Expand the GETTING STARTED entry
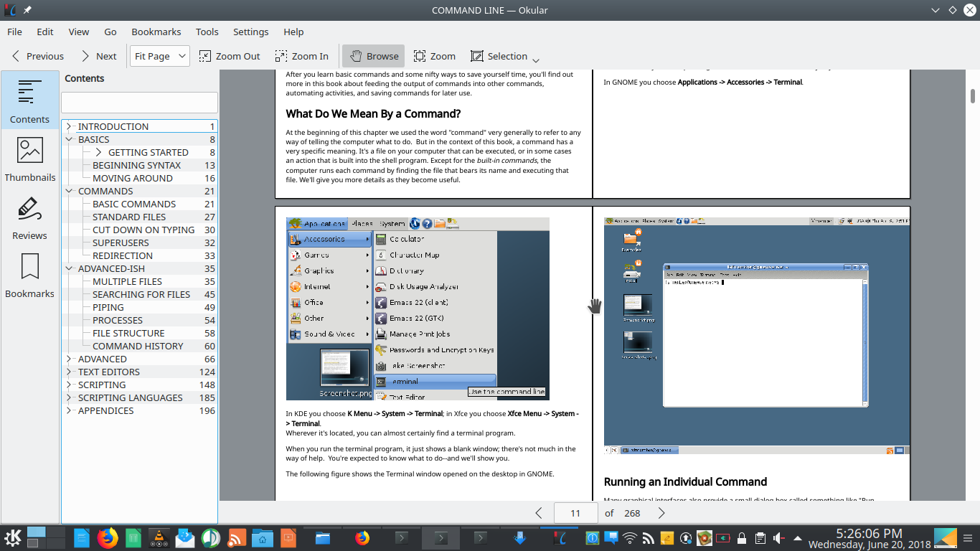The width and height of the screenshot is (980, 551). click(98, 152)
